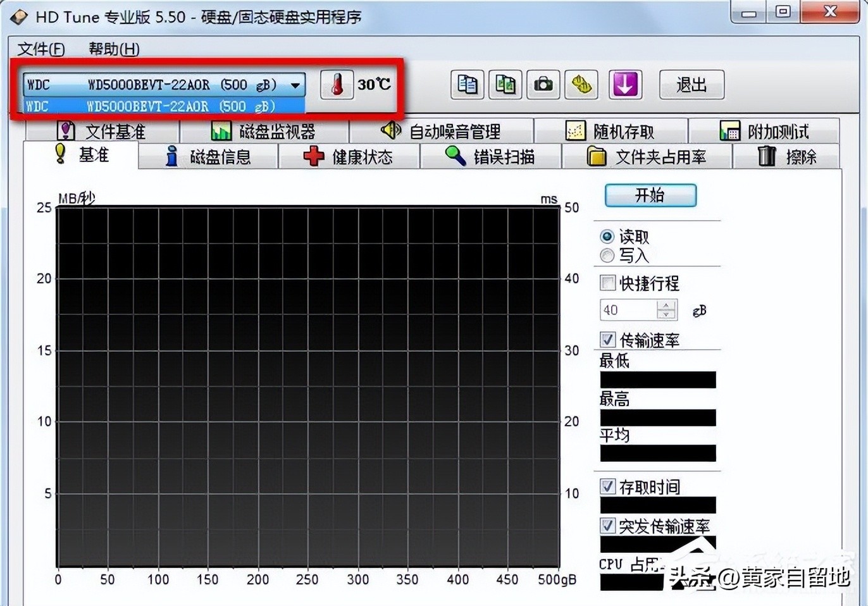Switch to the 错误扫描 tab
This screenshot has height=606, width=868.
coord(492,156)
